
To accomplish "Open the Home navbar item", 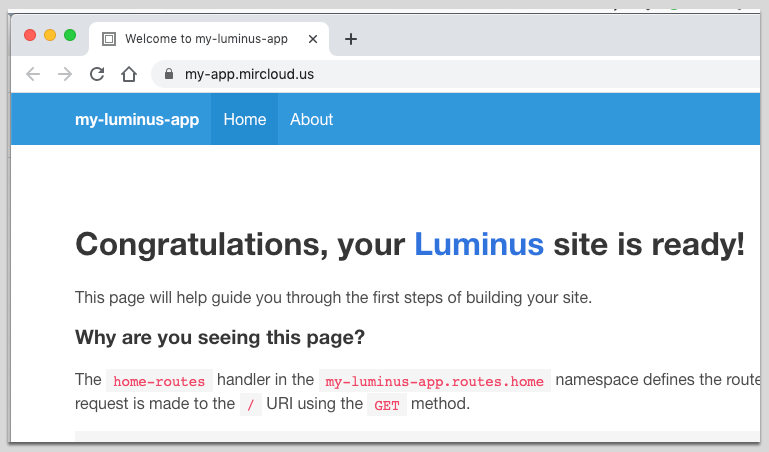I will coord(245,119).
